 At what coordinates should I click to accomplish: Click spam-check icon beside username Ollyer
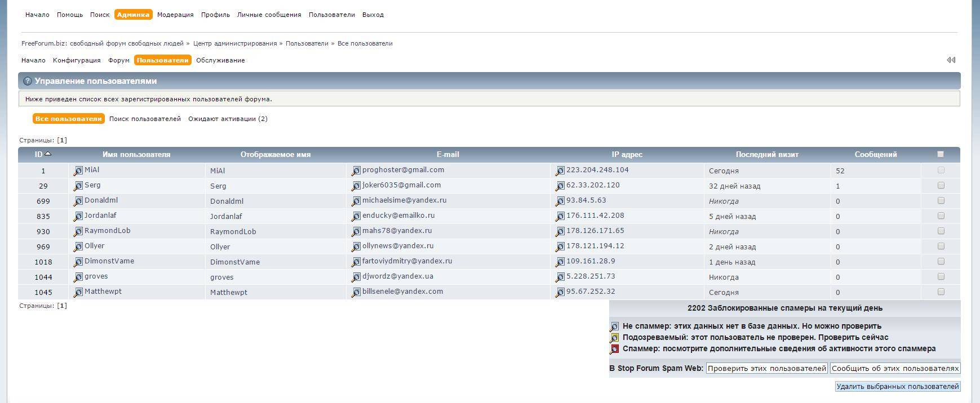78,247
